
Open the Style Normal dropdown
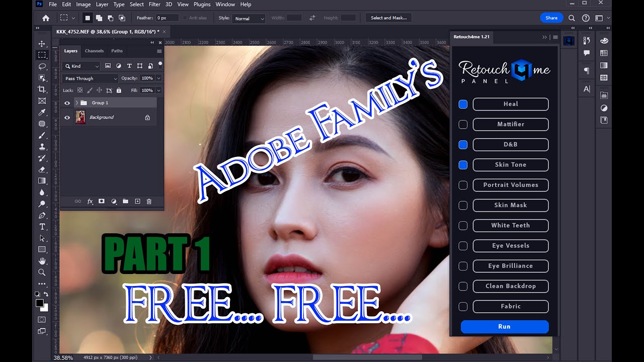pyautogui.click(x=249, y=19)
